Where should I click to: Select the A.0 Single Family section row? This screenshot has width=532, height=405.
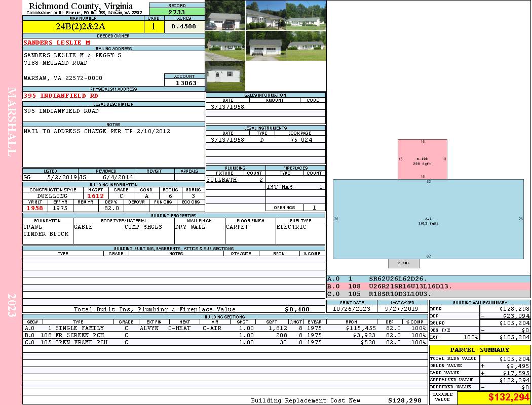225,328
